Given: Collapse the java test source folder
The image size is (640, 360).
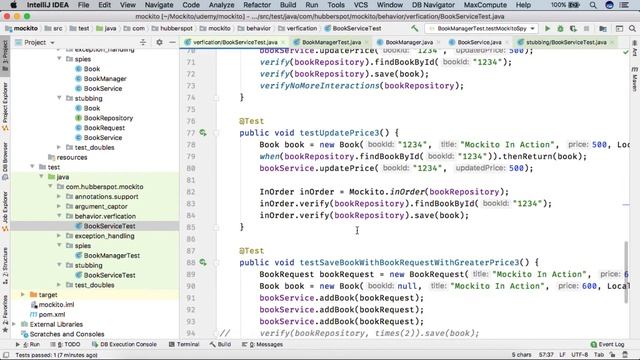Looking at the screenshot, I should [42, 177].
